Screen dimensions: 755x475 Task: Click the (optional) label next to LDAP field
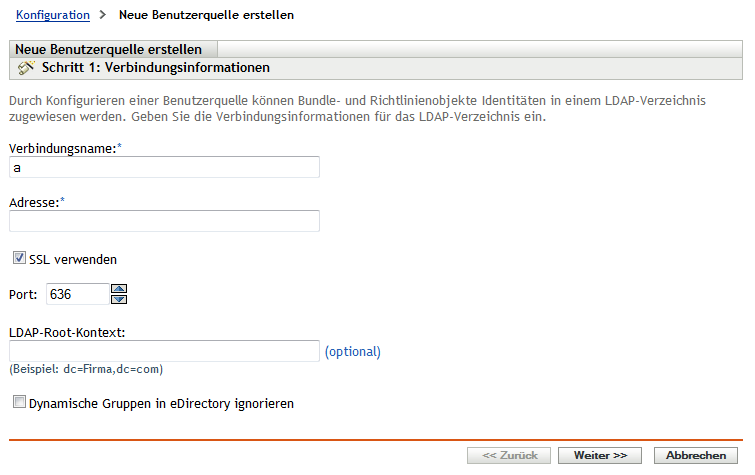(x=352, y=351)
